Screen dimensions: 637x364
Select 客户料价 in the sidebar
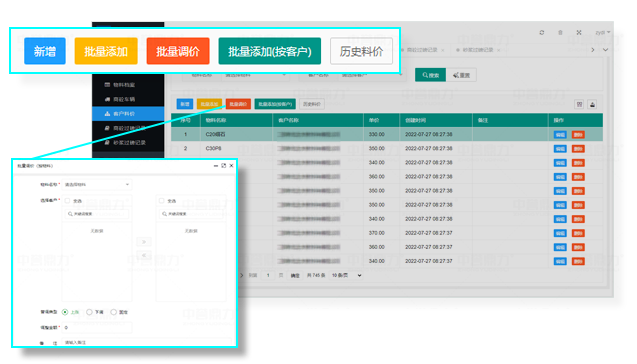[x=128, y=114]
